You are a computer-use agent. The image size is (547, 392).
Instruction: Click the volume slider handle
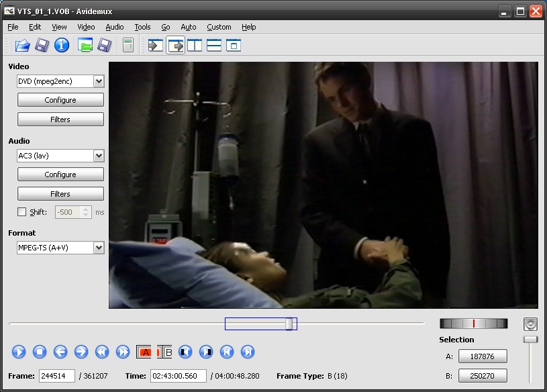click(531, 340)
